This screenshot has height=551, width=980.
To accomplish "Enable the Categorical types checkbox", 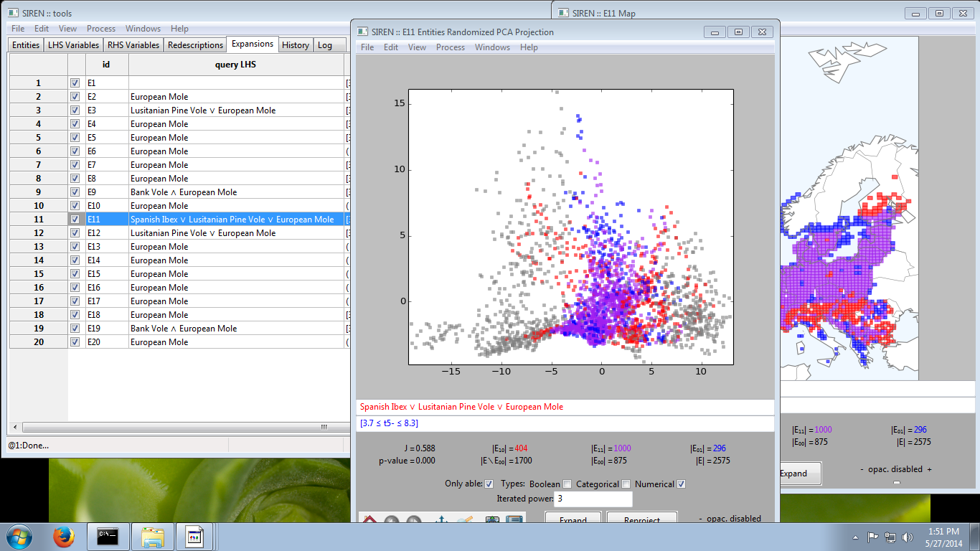I will point(626,484).
